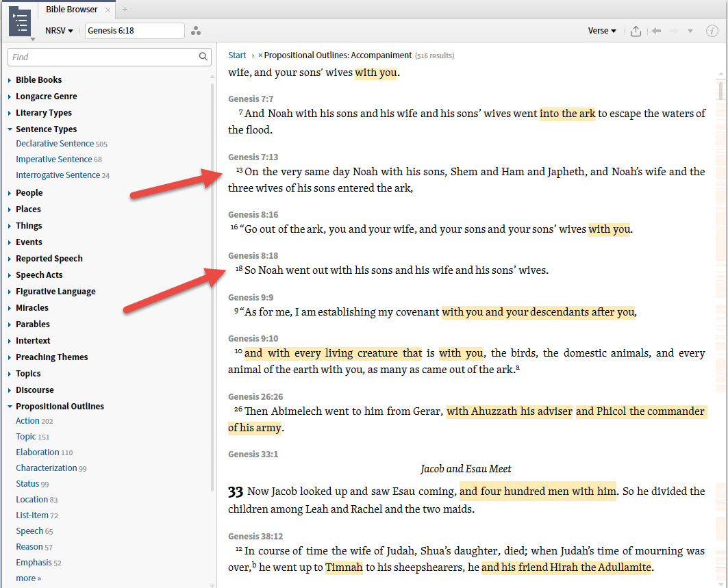The width and height of the screenshot is (728, 588).
Task: Open the share/export menu icon
Action: [x=636, y=30]
